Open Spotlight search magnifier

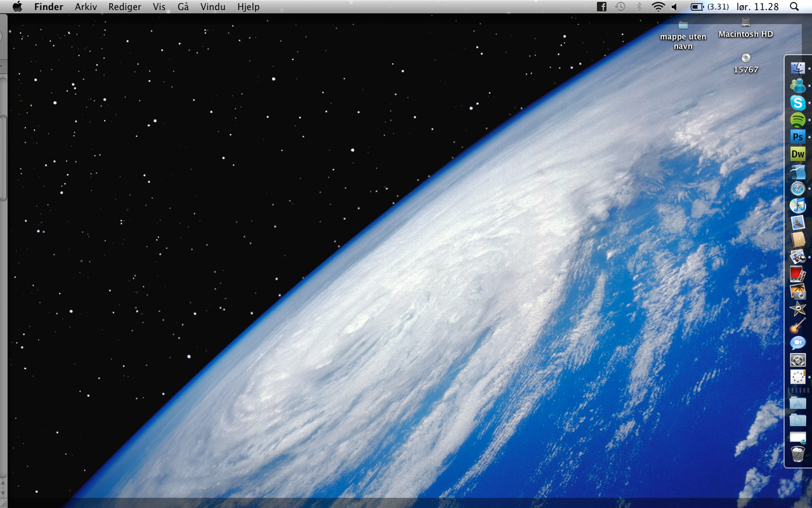click(x=794, y=6)
